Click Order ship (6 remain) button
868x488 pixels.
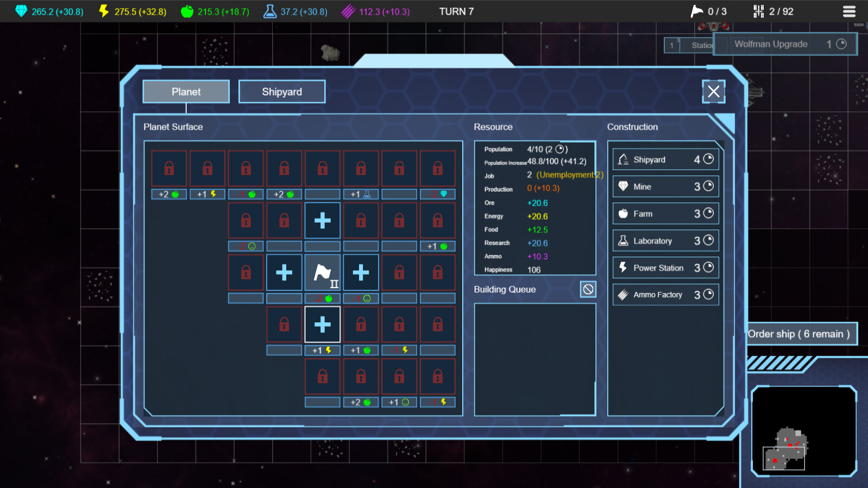(x=802, y=334)
